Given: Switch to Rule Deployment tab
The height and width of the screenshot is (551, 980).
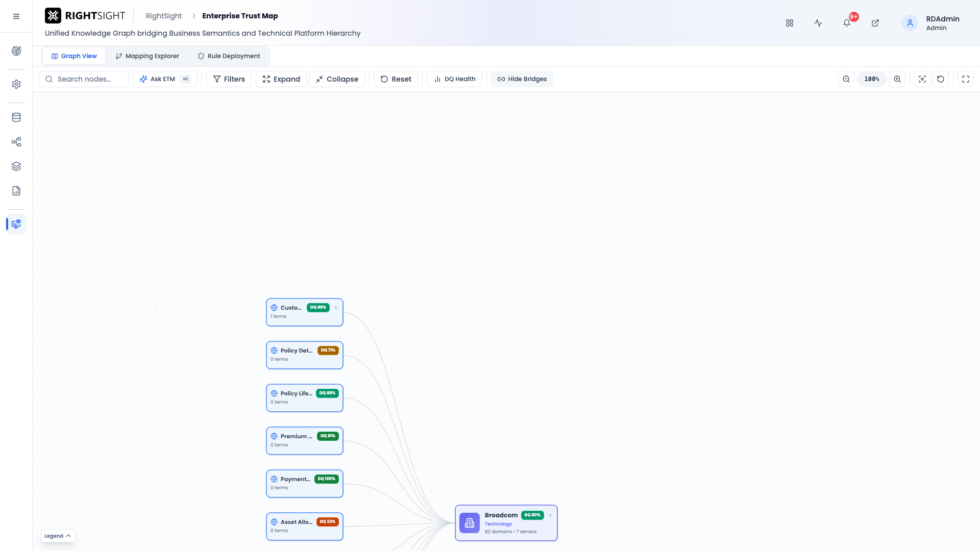Looking at the screenshot, I should [229, 56].
